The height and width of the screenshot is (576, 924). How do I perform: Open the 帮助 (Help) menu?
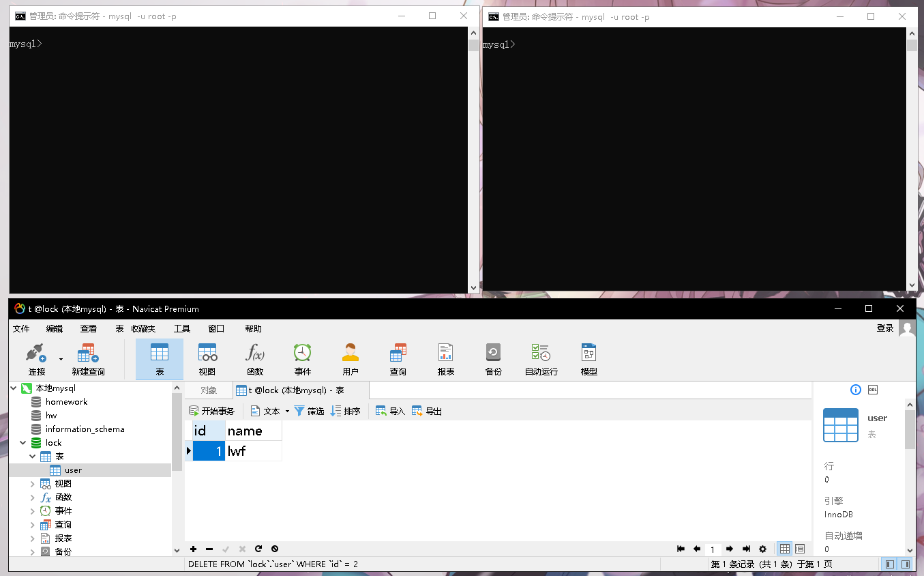[x=254, y=328]
